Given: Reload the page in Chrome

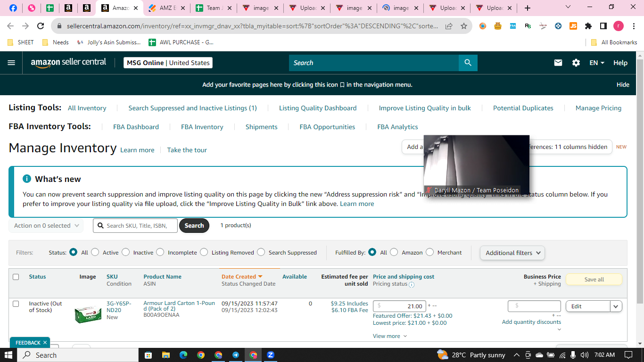Looking at the screenshot, I should click(41, 26).
